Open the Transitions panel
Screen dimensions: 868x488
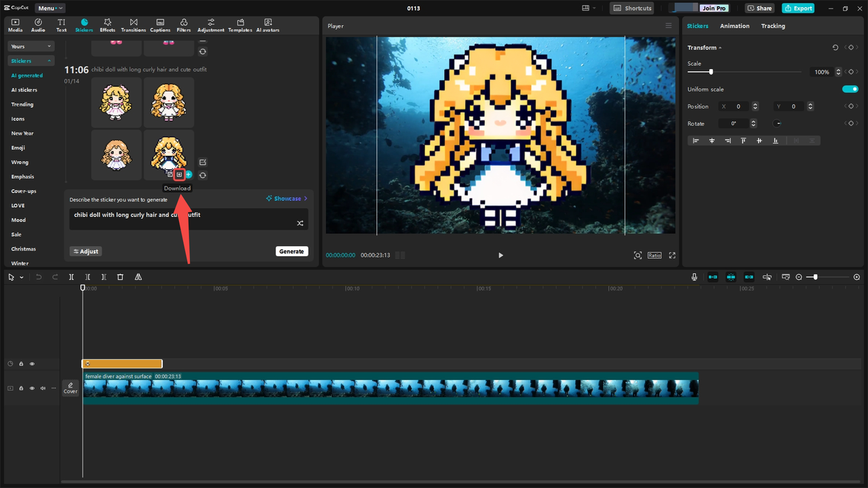point(133,25)
